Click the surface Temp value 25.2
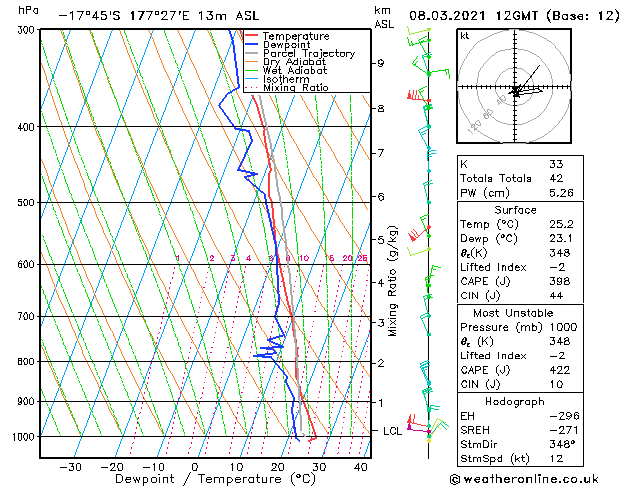Viewport: 629px width, 486px height. coord(561,224)
